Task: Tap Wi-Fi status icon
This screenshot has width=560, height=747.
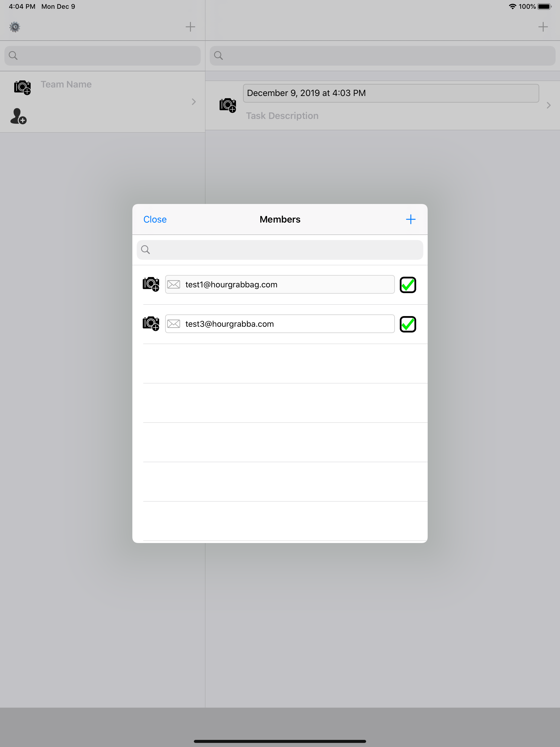Action: pyautogui.click(x=512, y=6)
